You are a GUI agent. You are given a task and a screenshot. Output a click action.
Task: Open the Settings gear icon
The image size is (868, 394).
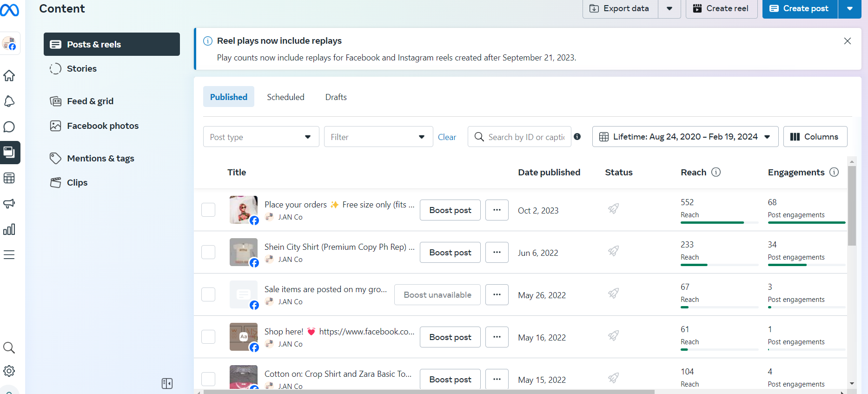click(9, 371)
